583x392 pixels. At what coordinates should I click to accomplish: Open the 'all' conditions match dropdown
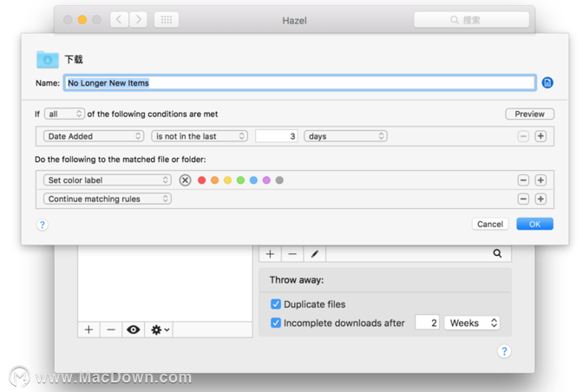[x=64, y=114]
